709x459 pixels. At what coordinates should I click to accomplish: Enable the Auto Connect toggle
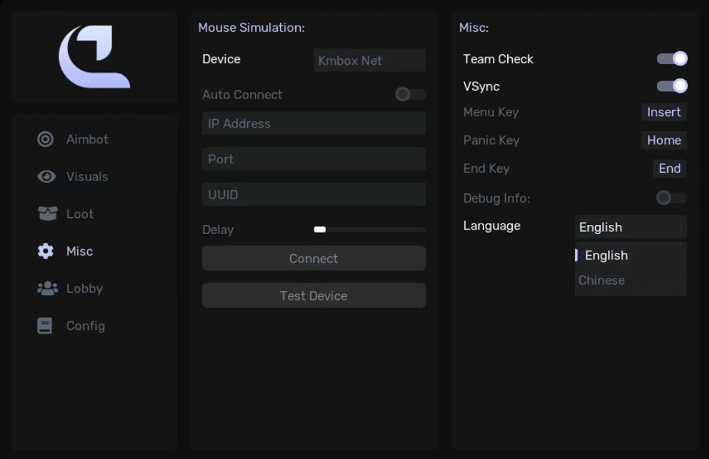[x=410, y=94]
